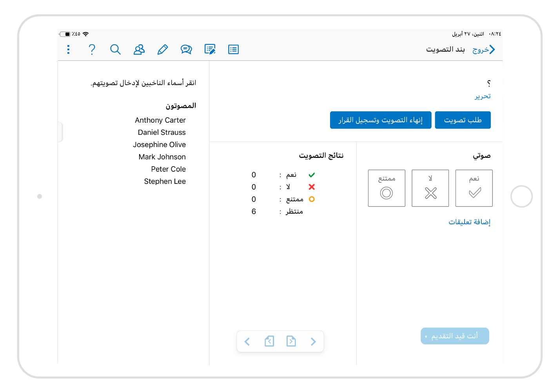Click the Edit link (تحرير)
Screen dimensions: 559x392
(x=483, y=96)
